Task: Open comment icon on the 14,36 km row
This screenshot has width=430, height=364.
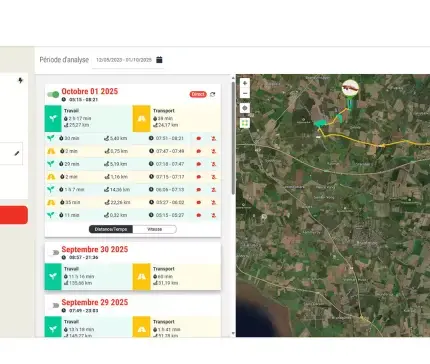Action: tap(199, 190)
